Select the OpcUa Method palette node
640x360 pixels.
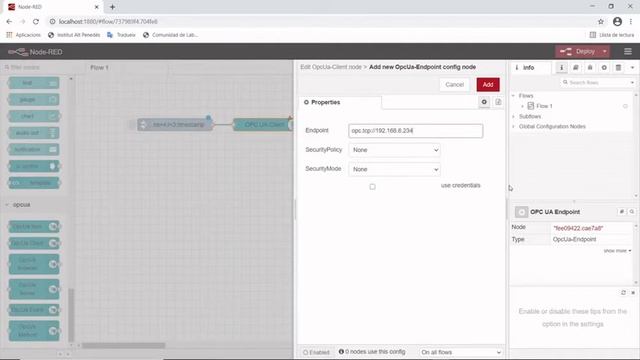(x=34, y=331)
